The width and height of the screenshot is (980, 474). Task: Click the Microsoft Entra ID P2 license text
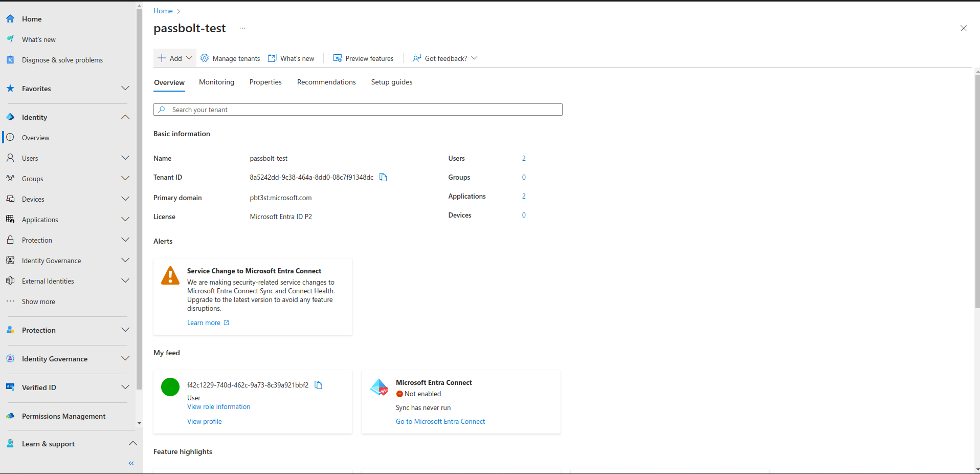(x=281, y=217)
